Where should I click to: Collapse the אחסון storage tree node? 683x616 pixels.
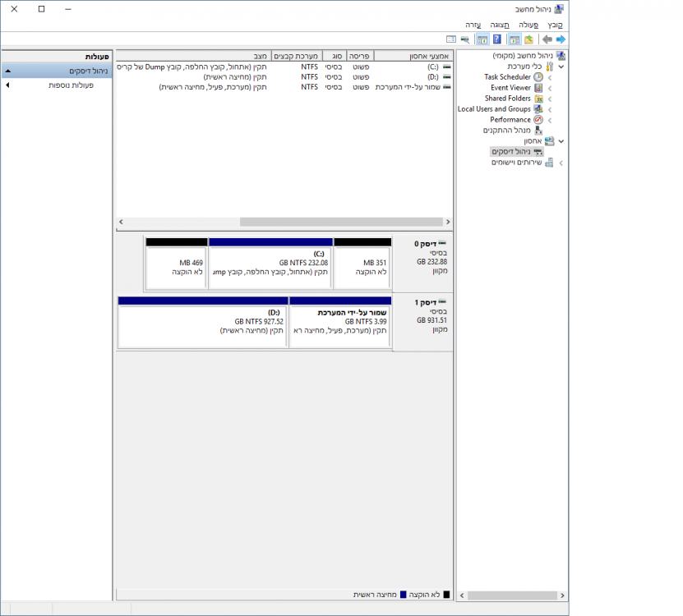click(561, 141)
